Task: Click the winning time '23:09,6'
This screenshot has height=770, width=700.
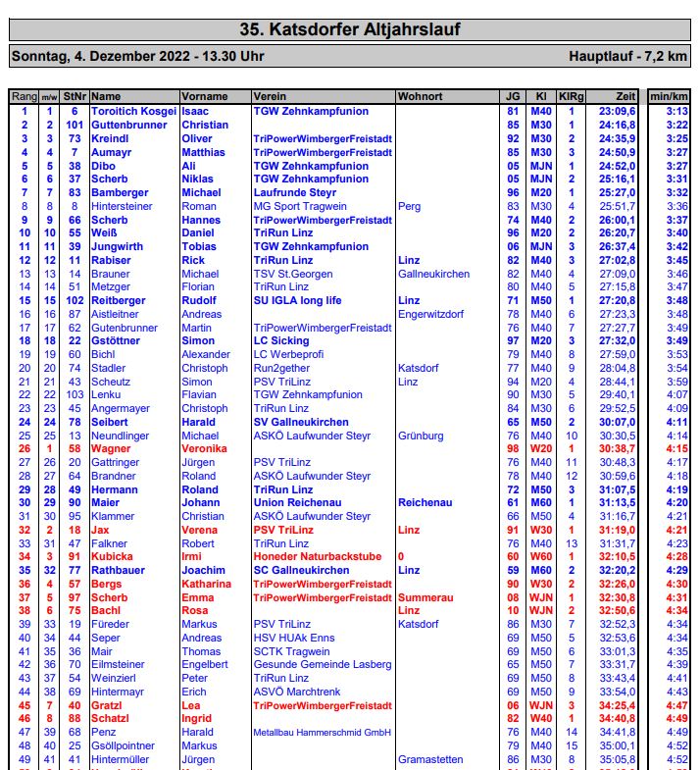Action: 617,112
